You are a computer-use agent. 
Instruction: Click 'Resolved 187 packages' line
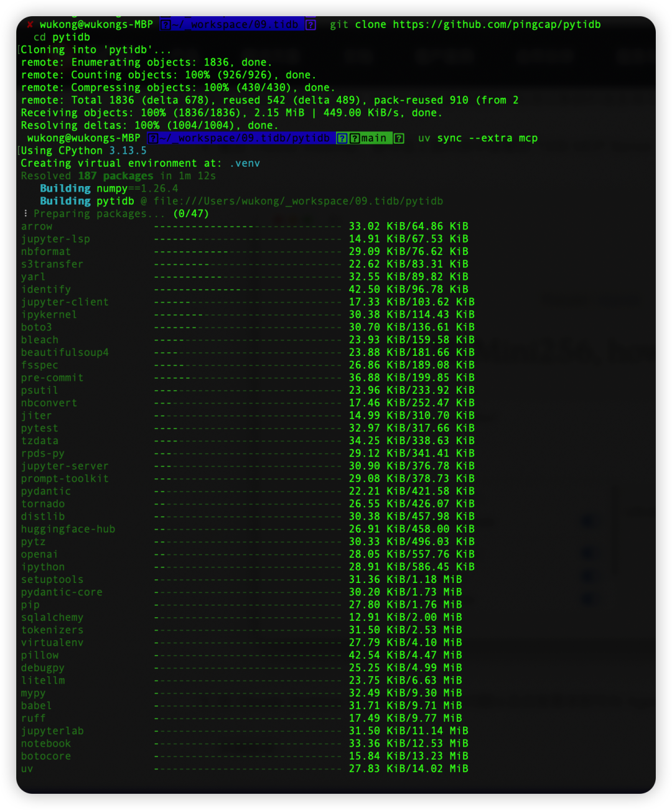118,175
